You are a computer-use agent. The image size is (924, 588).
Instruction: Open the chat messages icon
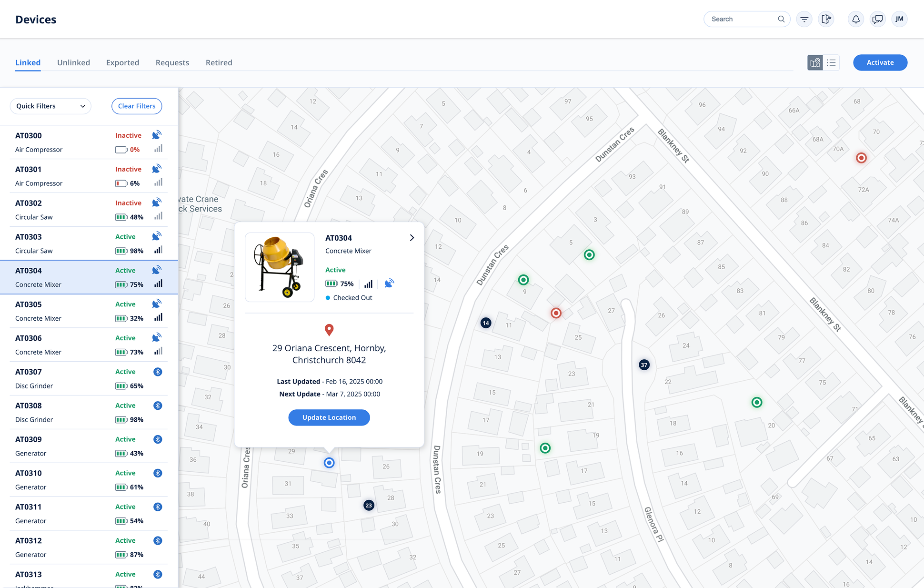[x=877, y=19]
